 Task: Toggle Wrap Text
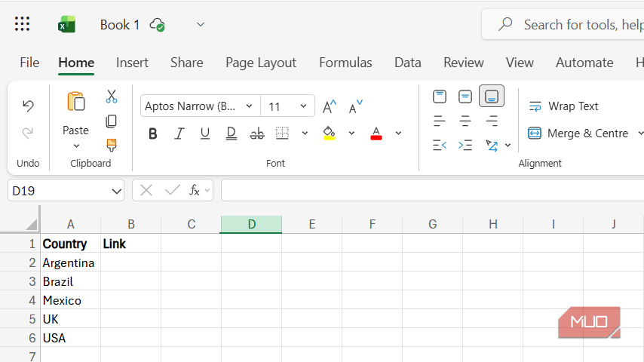tap(563, 106)
